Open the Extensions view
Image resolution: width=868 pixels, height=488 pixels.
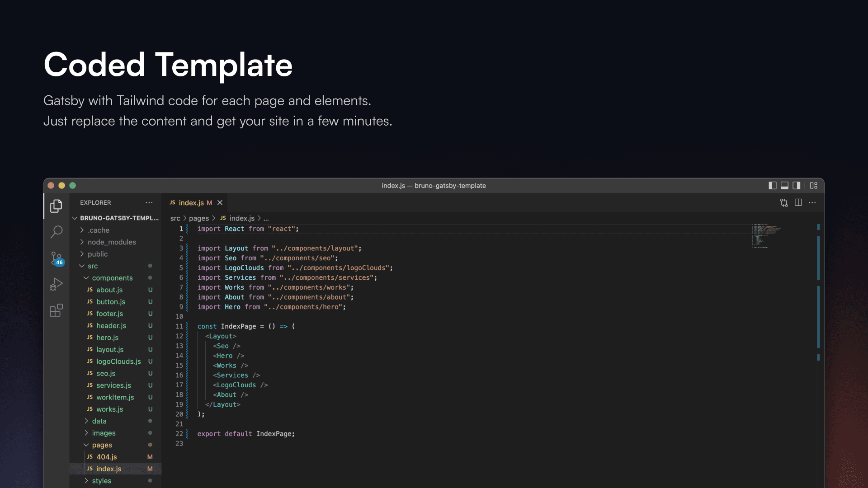[x=56, y=310]
